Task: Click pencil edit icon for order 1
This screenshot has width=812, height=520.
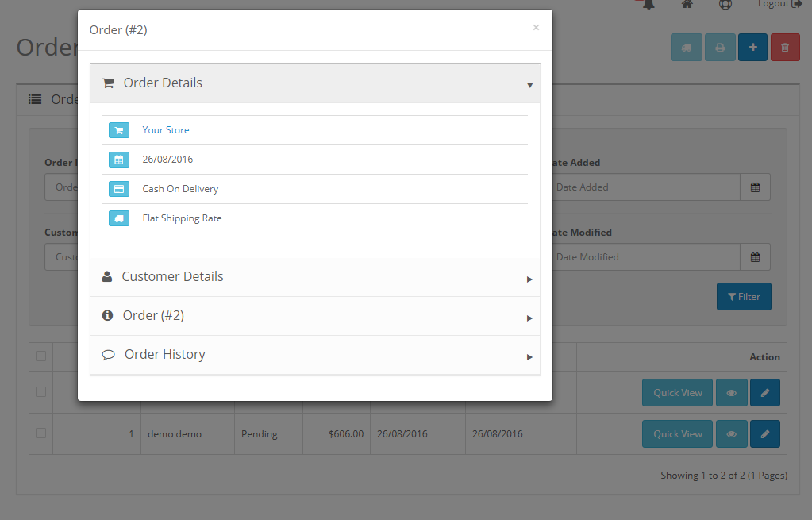Action: click(x=765, y=434)
